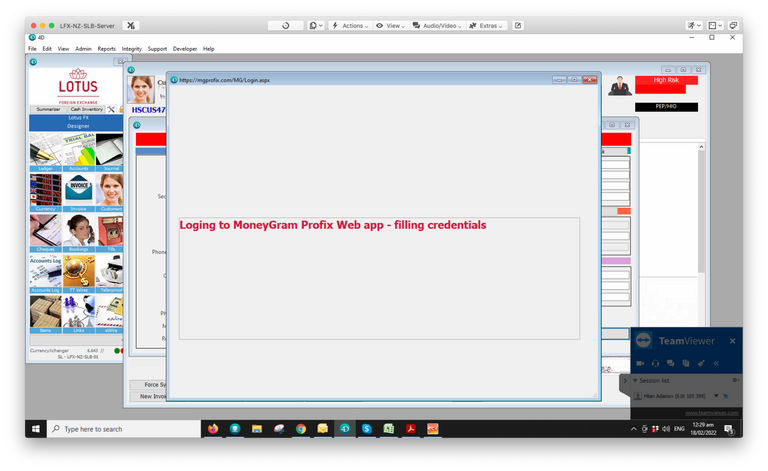
Task: Open the eWire module tile
Action: (x=109, y=314)
